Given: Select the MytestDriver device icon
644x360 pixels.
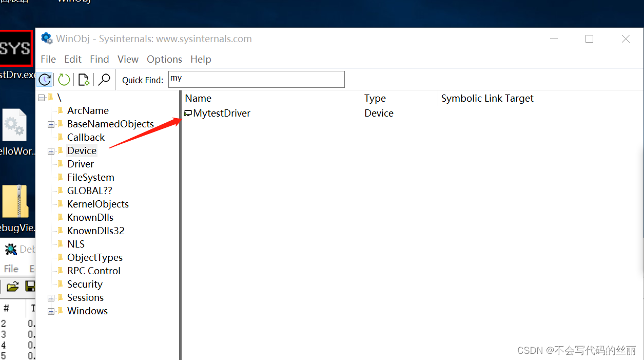Looking at the screenshot, I should pos(188,113).
